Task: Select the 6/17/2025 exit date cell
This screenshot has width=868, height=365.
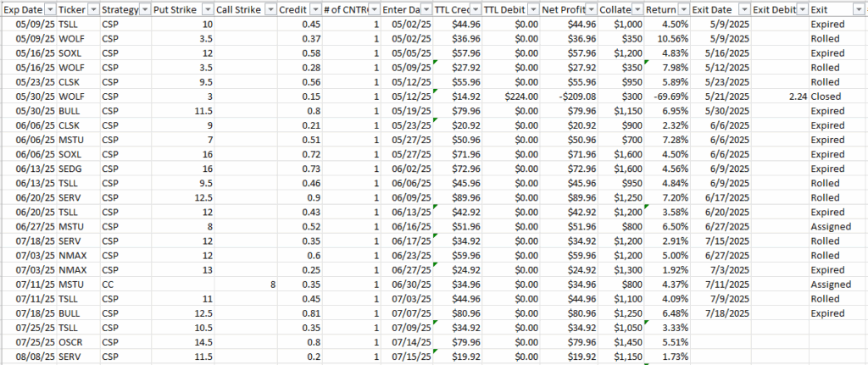Action: (721, 197)
